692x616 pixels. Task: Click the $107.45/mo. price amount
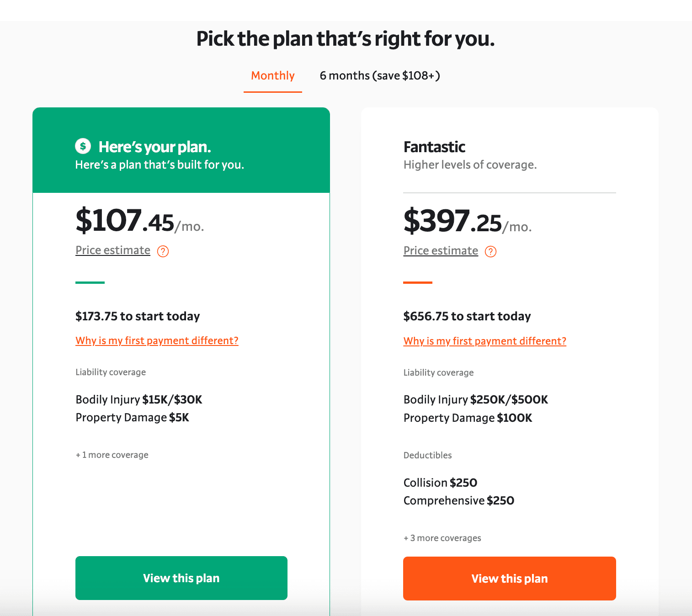point(139,221)
